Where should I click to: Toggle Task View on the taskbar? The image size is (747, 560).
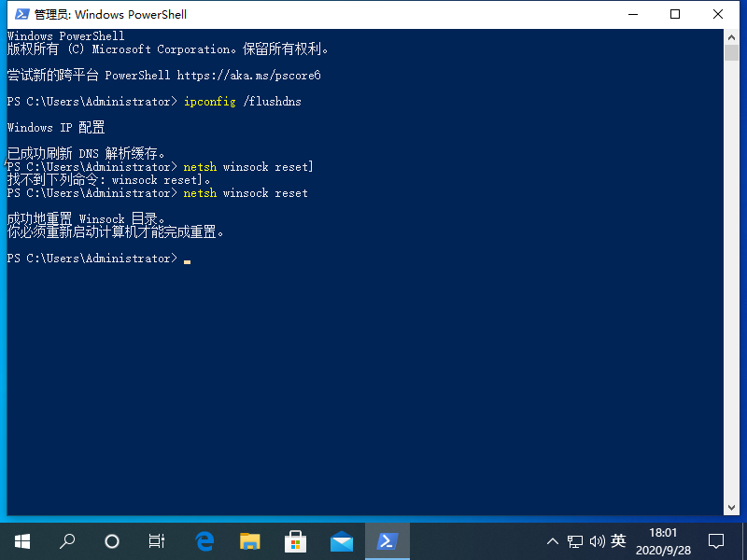156,540
